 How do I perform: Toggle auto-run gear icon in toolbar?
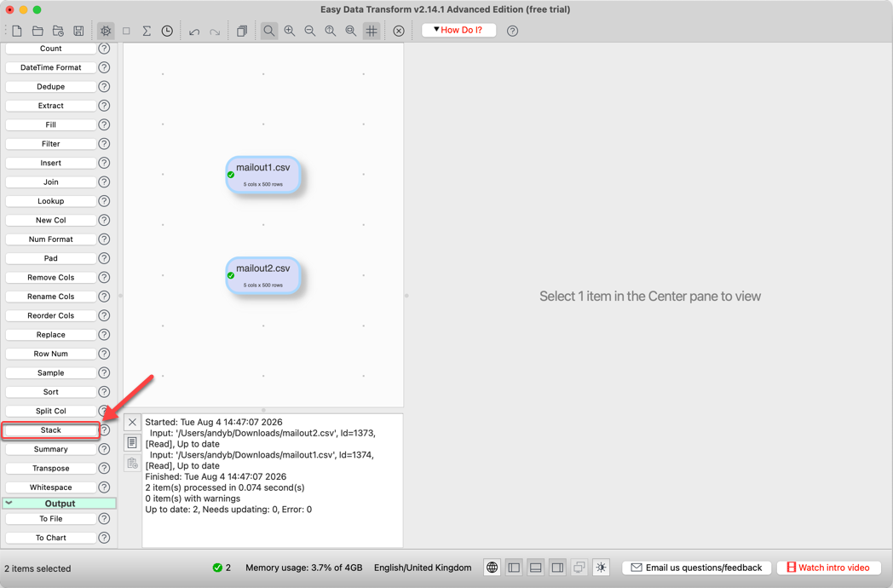pyautogui.click(x=106, y=31)
